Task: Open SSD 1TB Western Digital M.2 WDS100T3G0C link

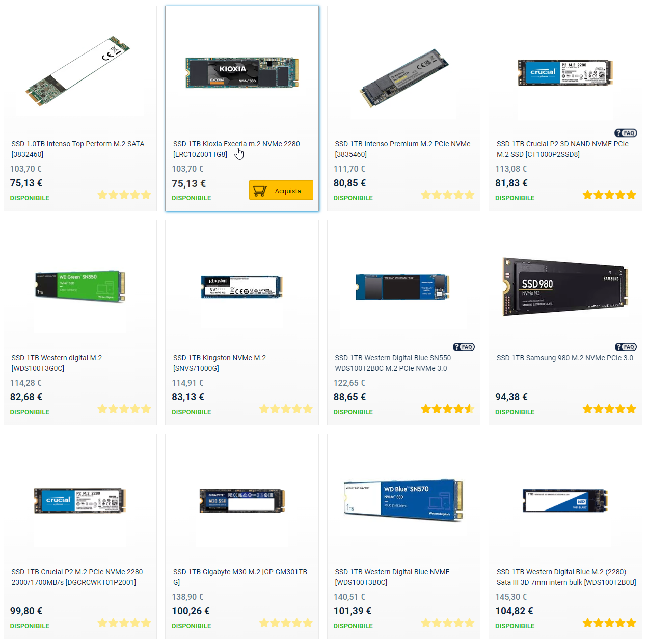Action: pyautogui.click(x=57, y=363)
